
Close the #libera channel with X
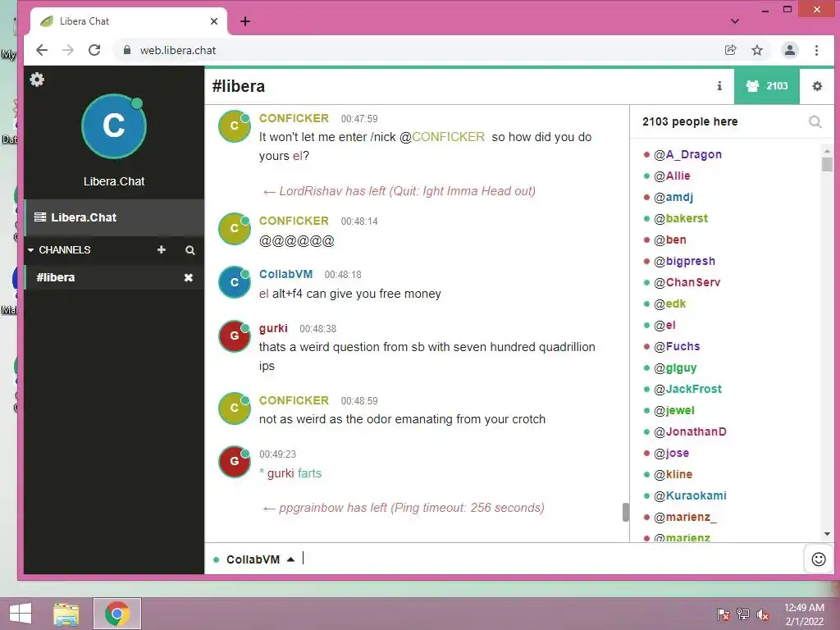189,277
